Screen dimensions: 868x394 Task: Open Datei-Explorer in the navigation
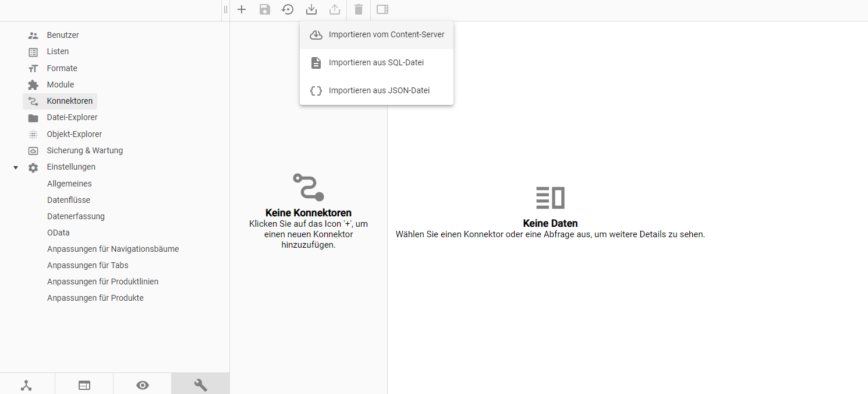(x=72, y=118)
